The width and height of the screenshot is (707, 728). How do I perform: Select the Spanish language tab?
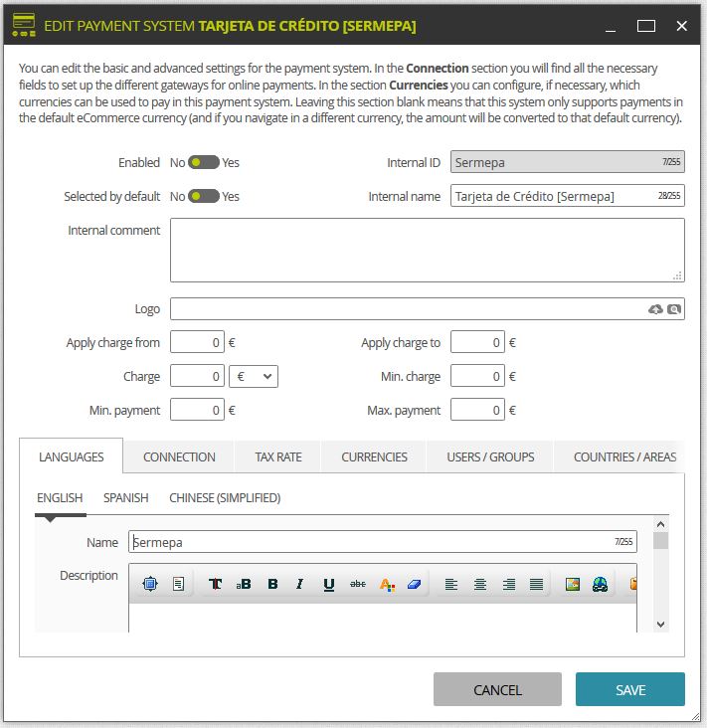click(x=126, y=497)
